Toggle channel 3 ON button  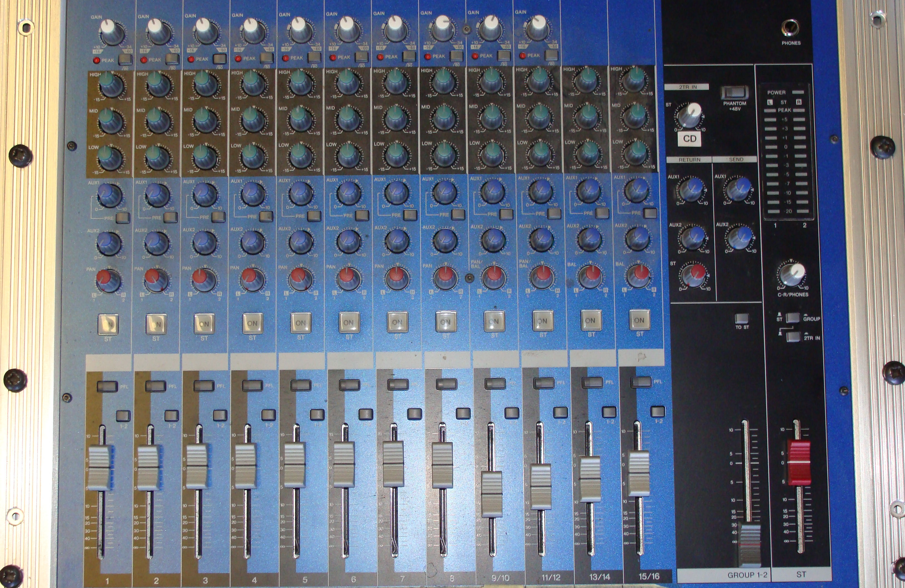(x=204, y=323)
